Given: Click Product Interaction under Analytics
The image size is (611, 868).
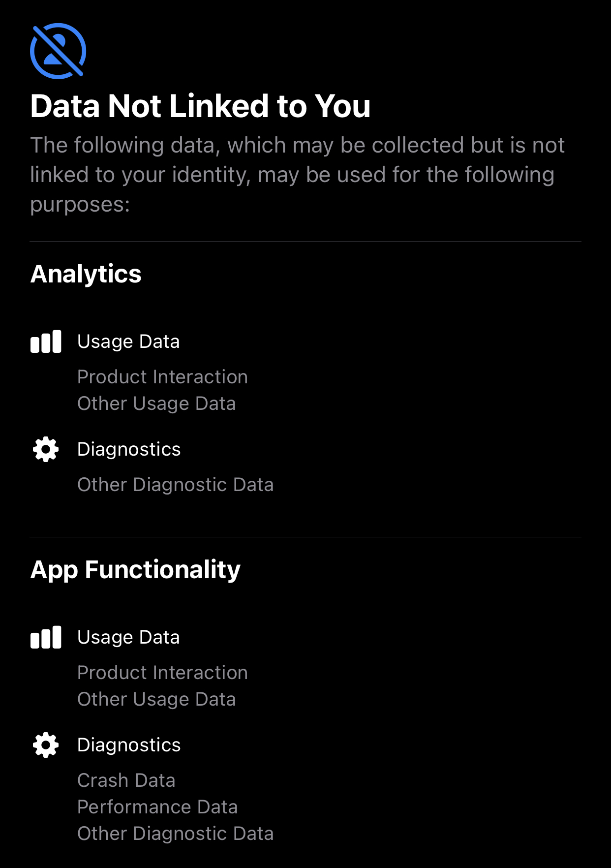Looking at the screenshot, I should 162,377.
